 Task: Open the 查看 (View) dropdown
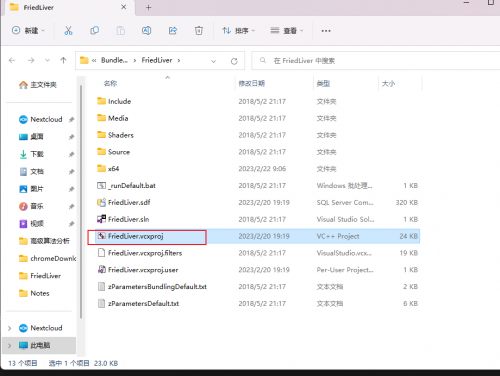[x=287, y=31]
